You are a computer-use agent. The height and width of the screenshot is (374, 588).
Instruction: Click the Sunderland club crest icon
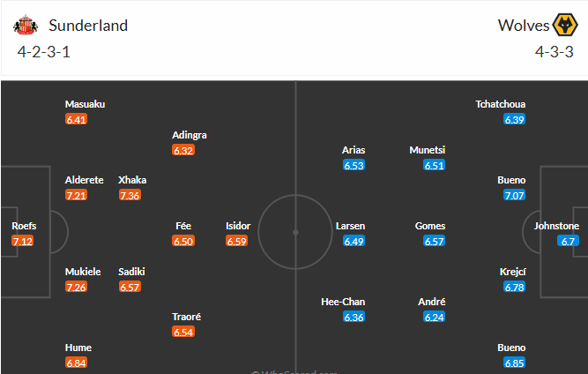pyautogui.click(x=28, y=25)
